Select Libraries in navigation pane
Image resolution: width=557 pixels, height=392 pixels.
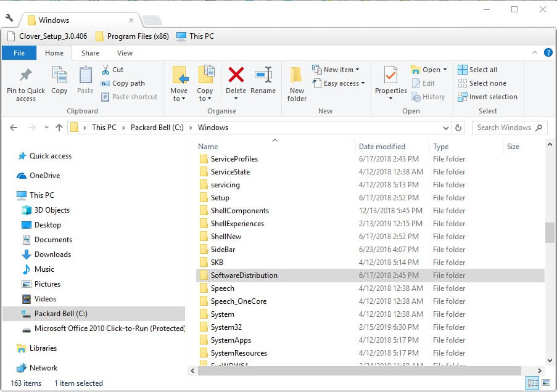pyautogui.click(x=37, y=348)
